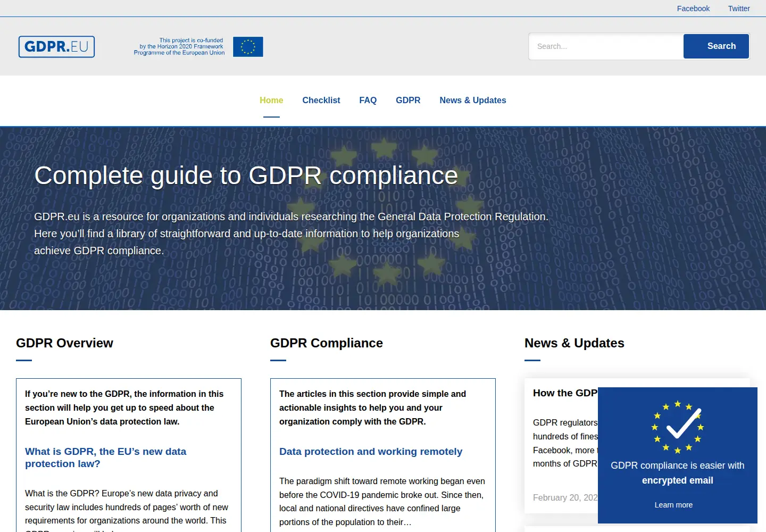This screenshot has width=766, height=532.
Task: Open 'What is GDPR, the EU's new data protection law?'
Action: pyautogui.click(x=105, y=458)
